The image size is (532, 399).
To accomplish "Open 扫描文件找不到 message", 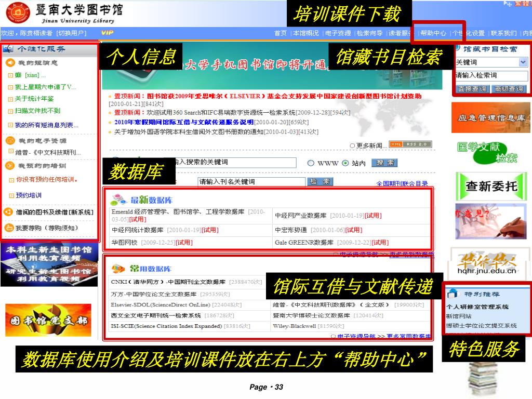I will 37,111.
